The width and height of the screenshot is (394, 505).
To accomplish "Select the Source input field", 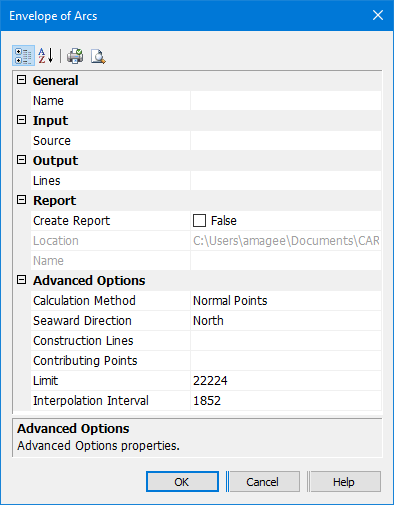I will pyautogui.click(x=286, y=141).
